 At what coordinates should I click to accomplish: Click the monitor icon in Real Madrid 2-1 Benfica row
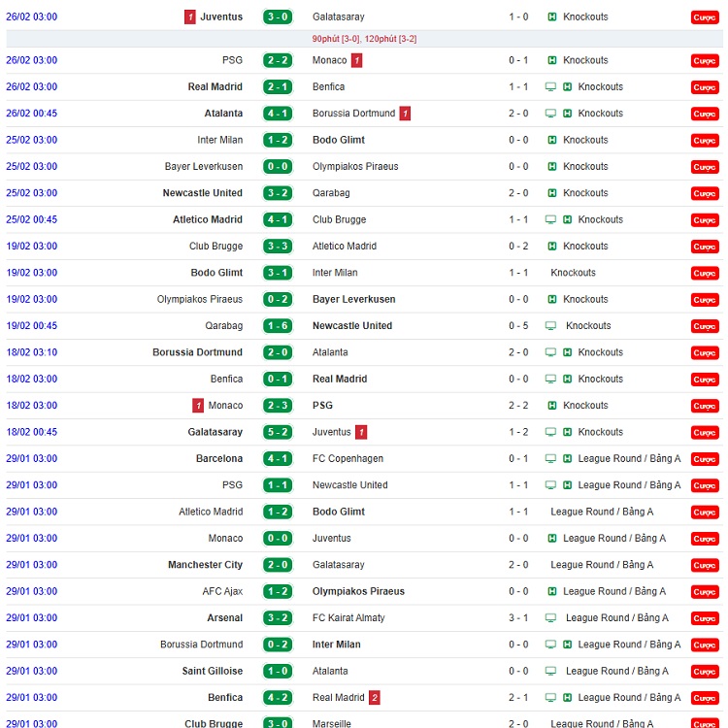(x=550, y=87)
